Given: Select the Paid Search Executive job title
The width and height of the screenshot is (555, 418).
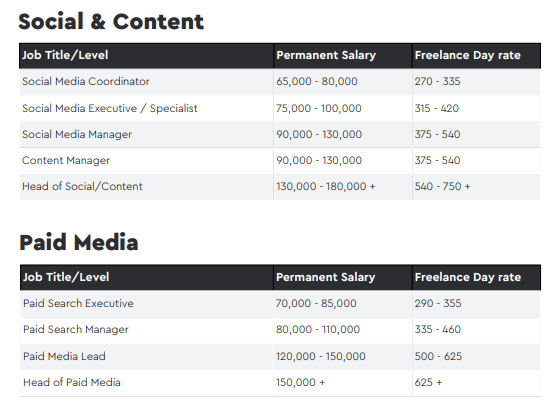Looking at the screenshot, I should pyautogui.click(x=78, y=303).
